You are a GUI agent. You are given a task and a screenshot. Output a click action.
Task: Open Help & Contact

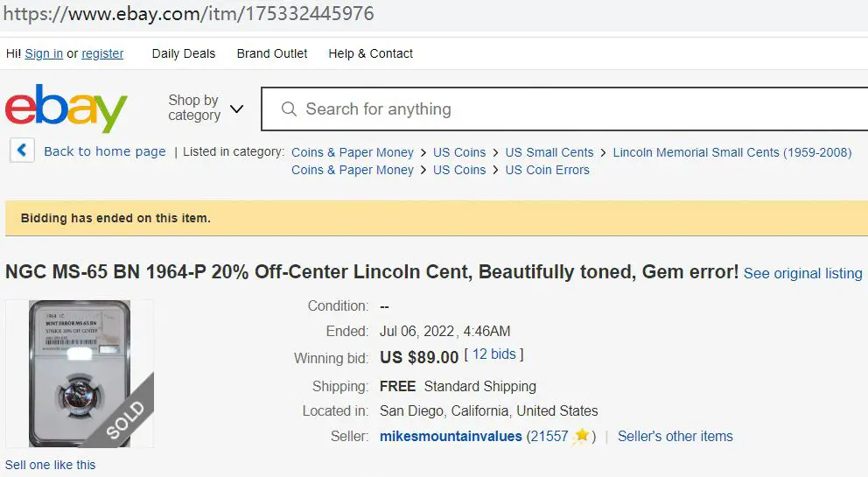point(370,53)
